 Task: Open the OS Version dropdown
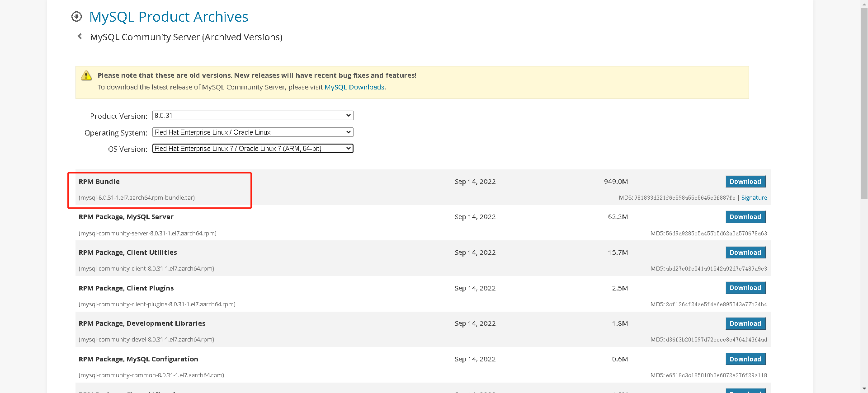click(x=253, y=149)
